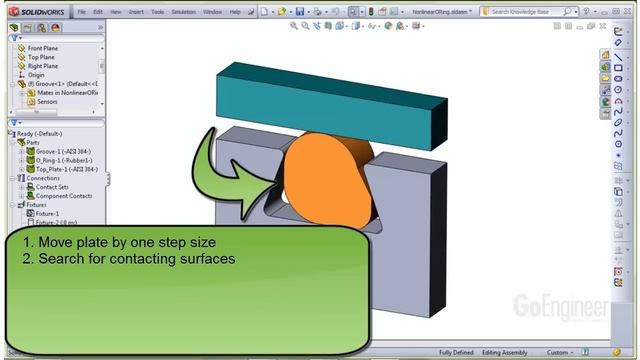
Task: Expand the Top_Plate-1 part node
Action: (x=22, y=169)
